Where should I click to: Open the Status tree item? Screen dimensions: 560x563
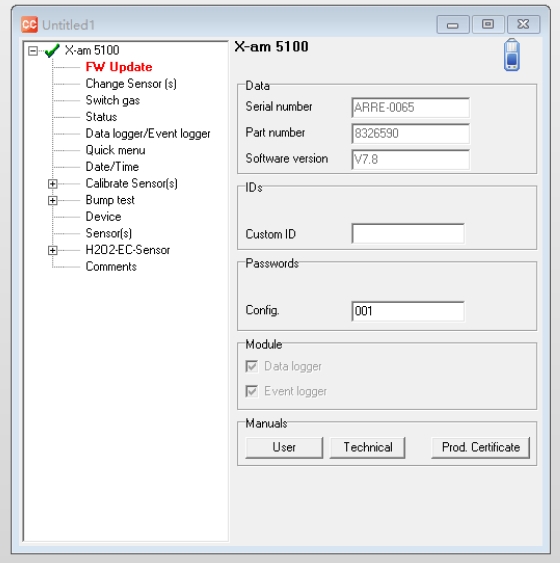[x=101, y=117]
